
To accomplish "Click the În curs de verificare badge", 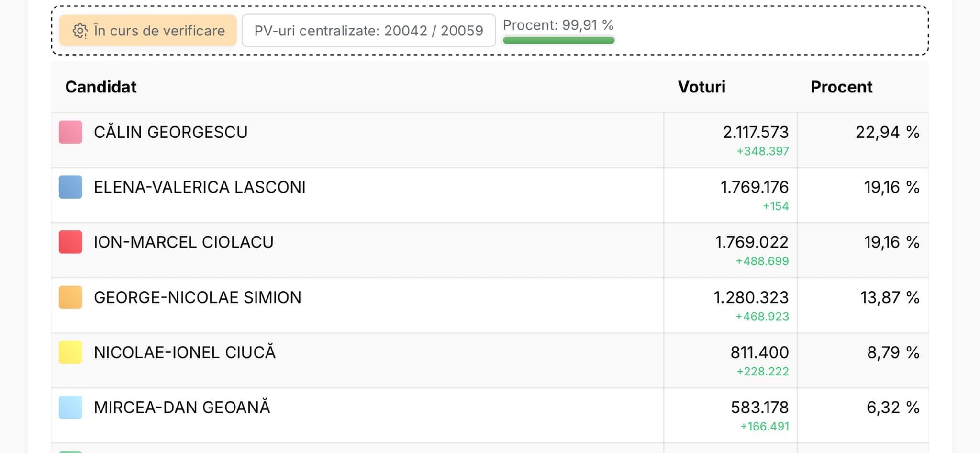I will click(x=148, y=30).
